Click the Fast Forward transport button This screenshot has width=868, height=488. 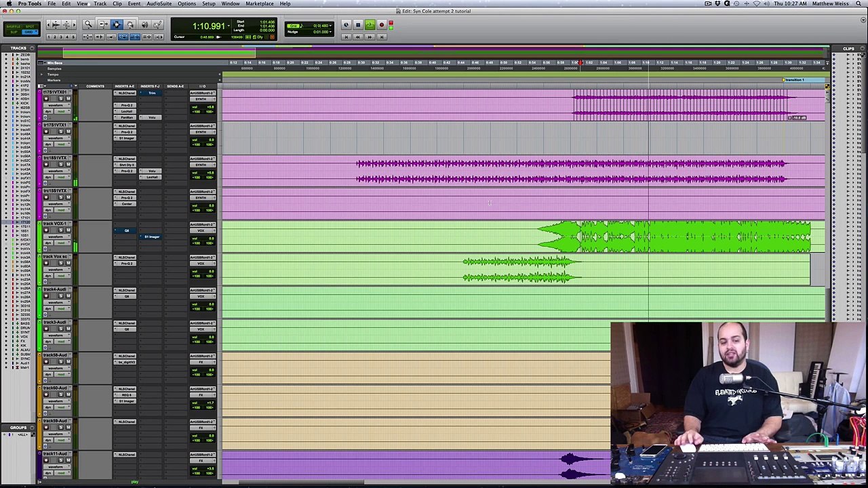click(x=370, y=37)
